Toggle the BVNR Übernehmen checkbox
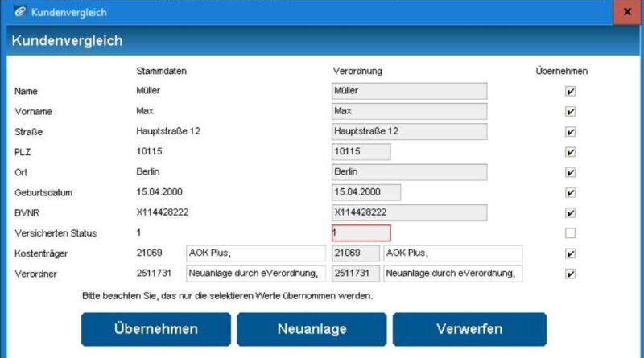644x358 pixels. point(570,212)
